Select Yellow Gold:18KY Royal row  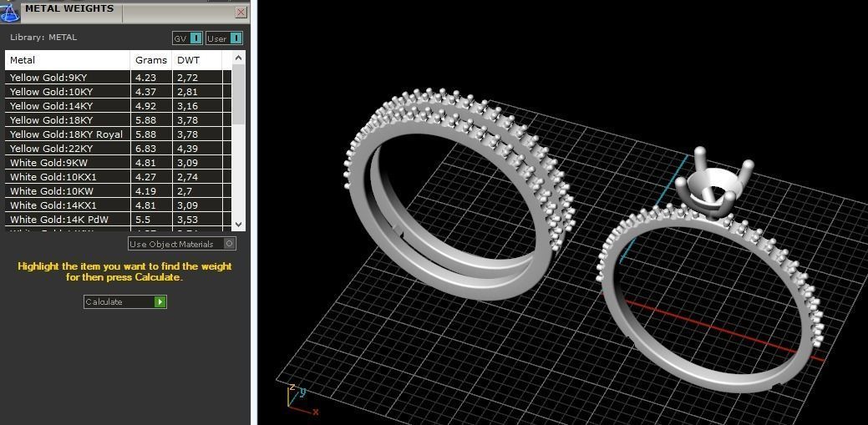(x=118, y=134)
